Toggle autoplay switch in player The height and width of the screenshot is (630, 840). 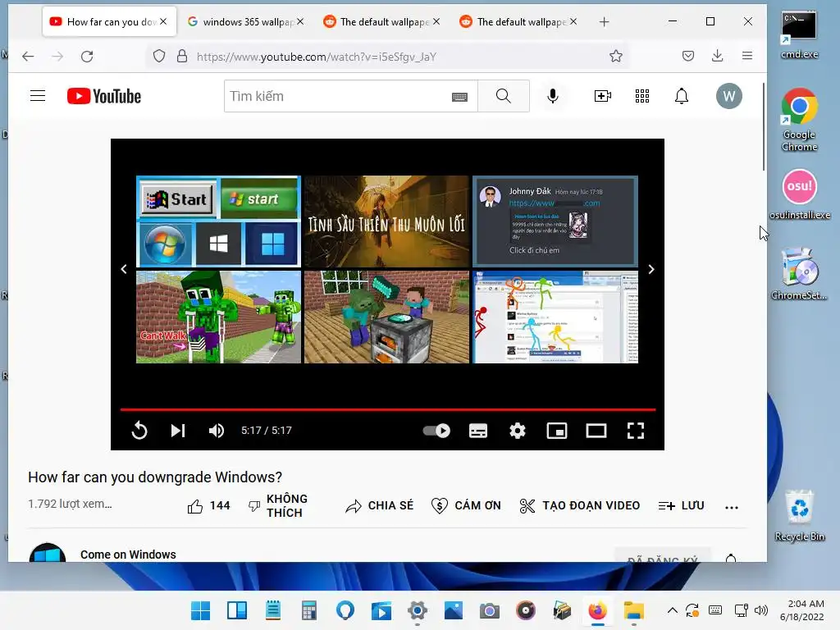click(436, 431)
